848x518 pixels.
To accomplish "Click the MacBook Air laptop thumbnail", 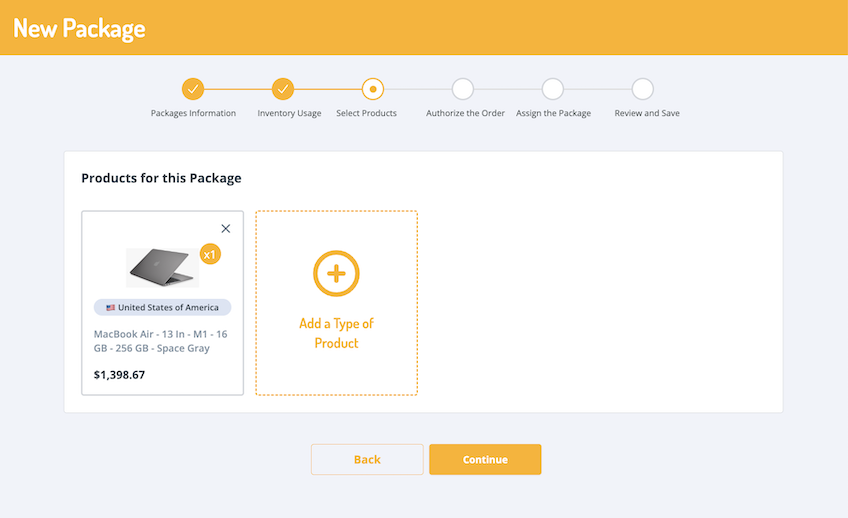I will tap(160, 267).
